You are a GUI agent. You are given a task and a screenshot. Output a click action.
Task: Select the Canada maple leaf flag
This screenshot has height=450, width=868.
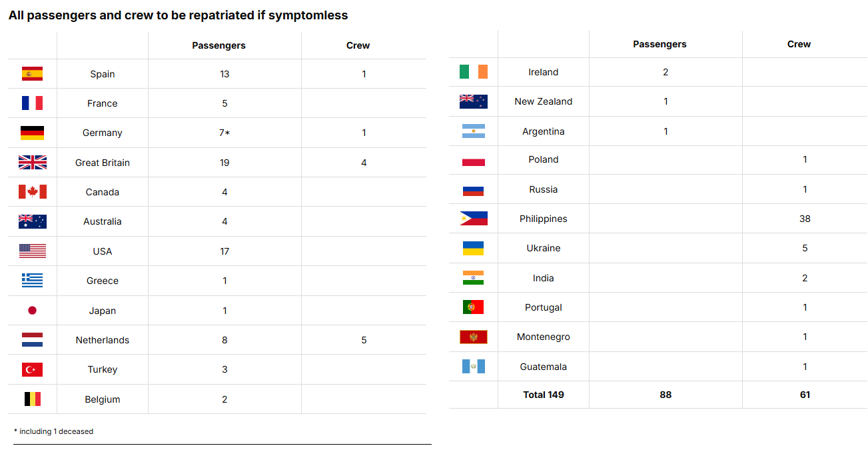click(32, 192)
